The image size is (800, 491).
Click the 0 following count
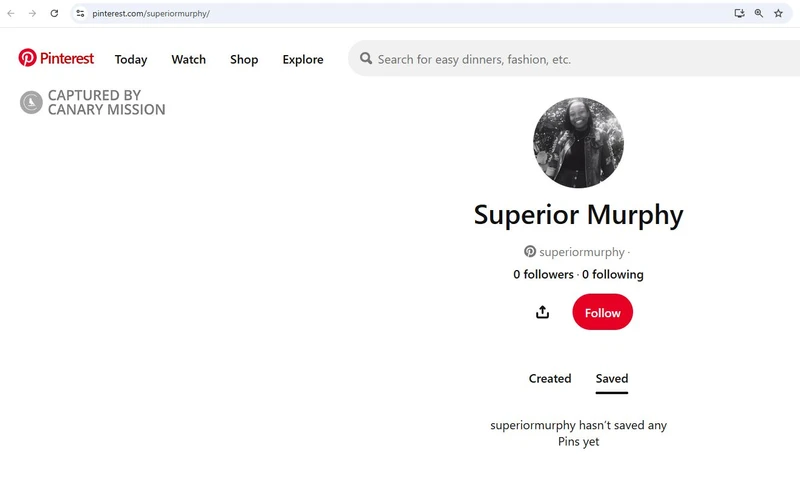(613, 275)
